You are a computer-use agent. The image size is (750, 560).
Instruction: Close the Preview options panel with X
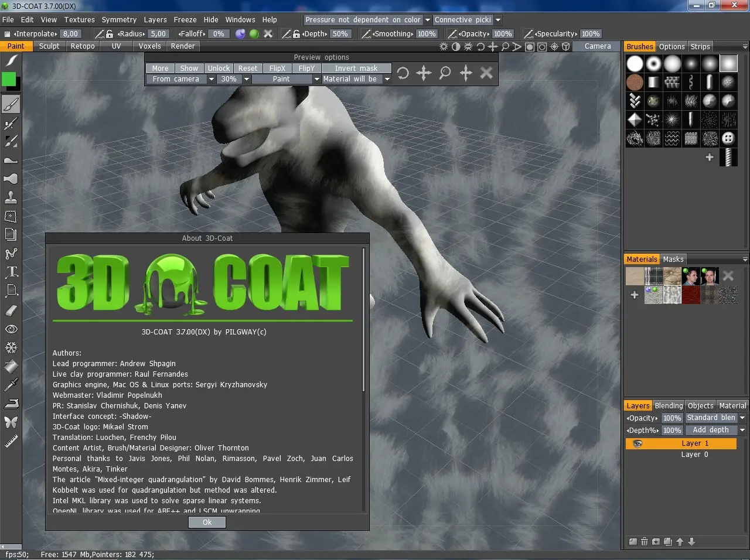(487, 73)
